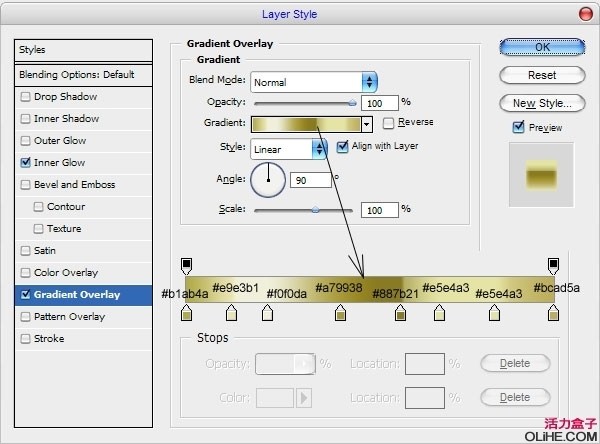Toggle Align with Layer checkbox
The image size is (600, 444).
[343, 146]
